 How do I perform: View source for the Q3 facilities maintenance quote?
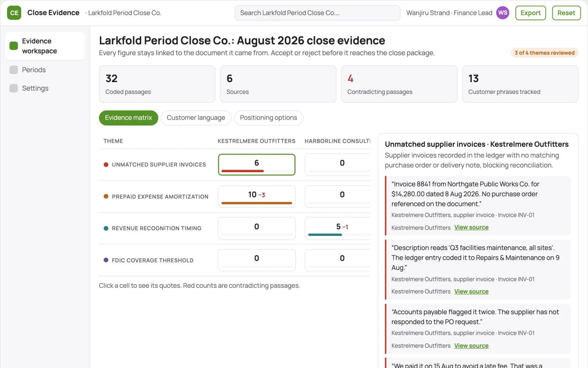pos(471,291)
